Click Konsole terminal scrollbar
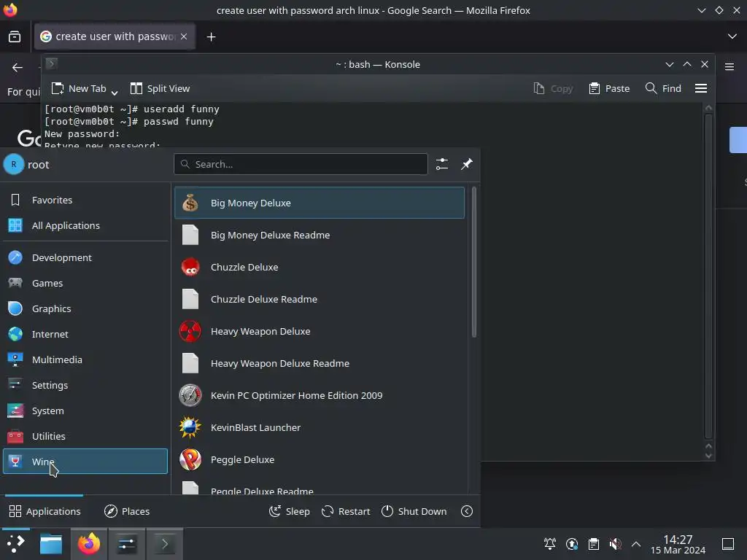The width and height of the screenshot is (747, 560). point(708,275)
